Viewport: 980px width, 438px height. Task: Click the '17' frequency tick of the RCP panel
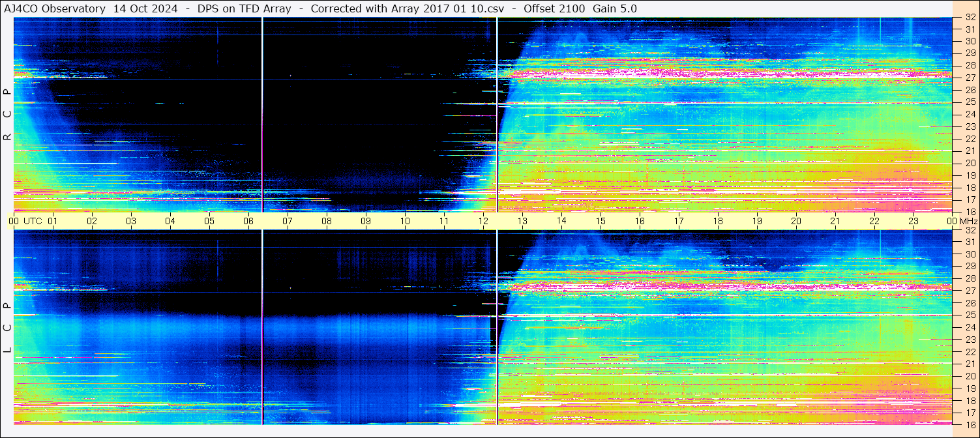(x=970, y=199)
